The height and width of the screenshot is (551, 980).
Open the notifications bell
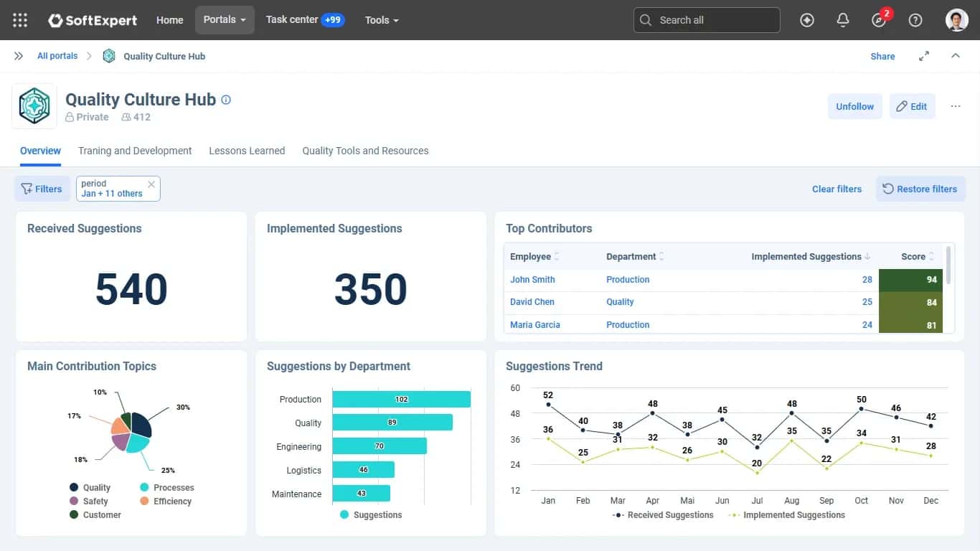843,20
